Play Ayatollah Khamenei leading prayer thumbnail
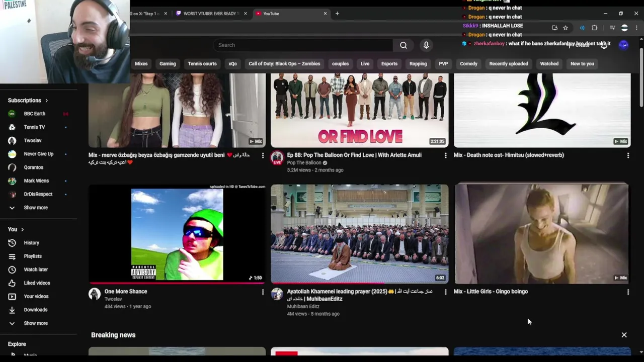Image resolution: width=644 pixels, height=362 pixels. point(360,234)
